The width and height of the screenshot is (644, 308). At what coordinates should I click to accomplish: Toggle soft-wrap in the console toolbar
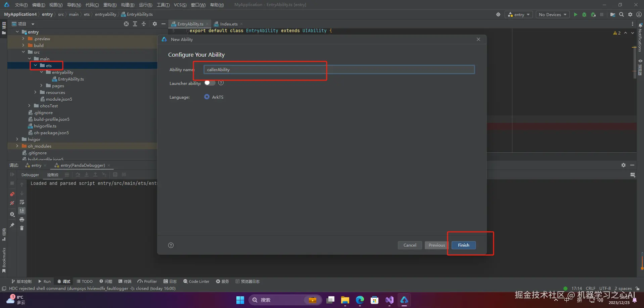click(22, 202)
